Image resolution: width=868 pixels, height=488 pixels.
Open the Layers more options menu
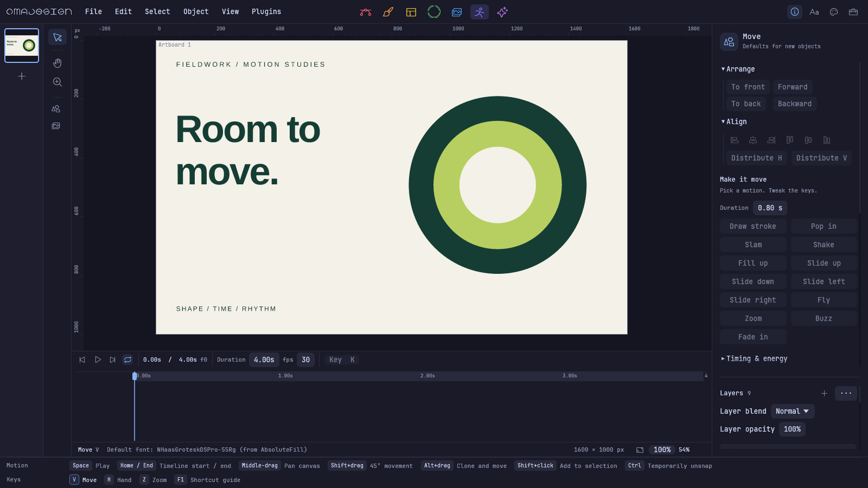[x=846, y=393]
